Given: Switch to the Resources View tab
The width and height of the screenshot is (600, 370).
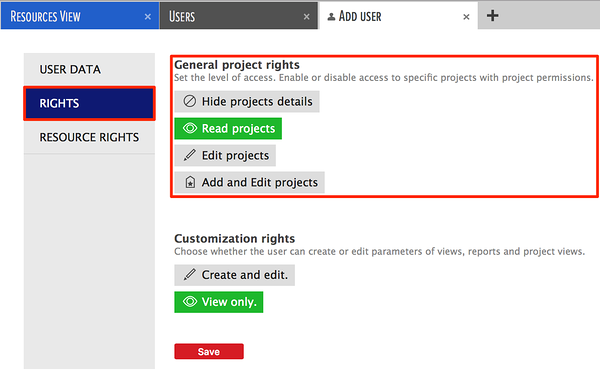Looking at the screenshot, I should click(80, 16).
